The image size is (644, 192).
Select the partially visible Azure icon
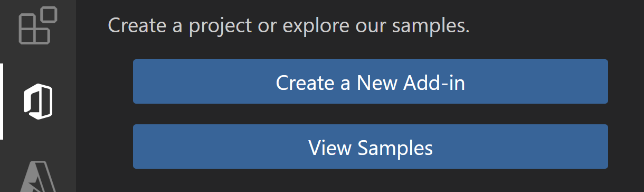38,176
